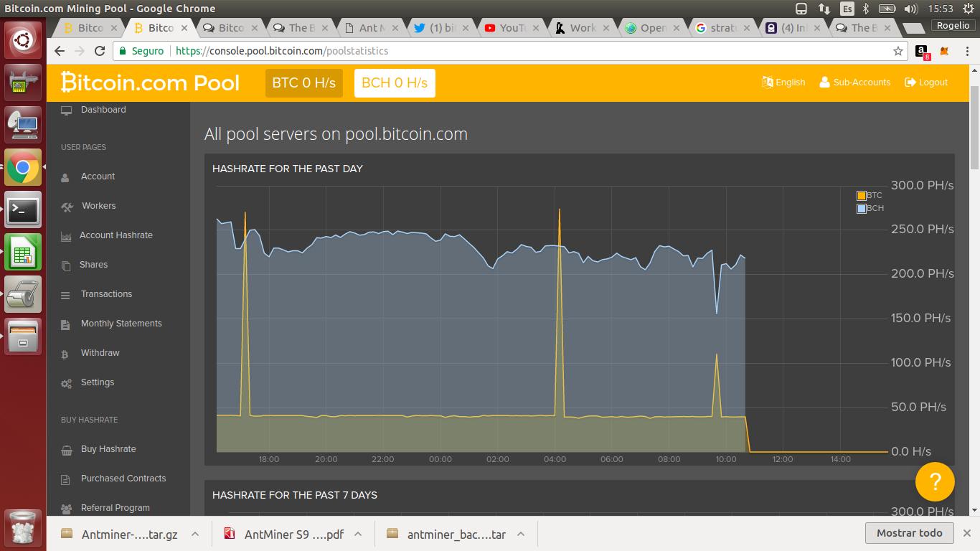Open LibreOffice Calc from the dock
The image size is (980, 551).
point(23,252)
